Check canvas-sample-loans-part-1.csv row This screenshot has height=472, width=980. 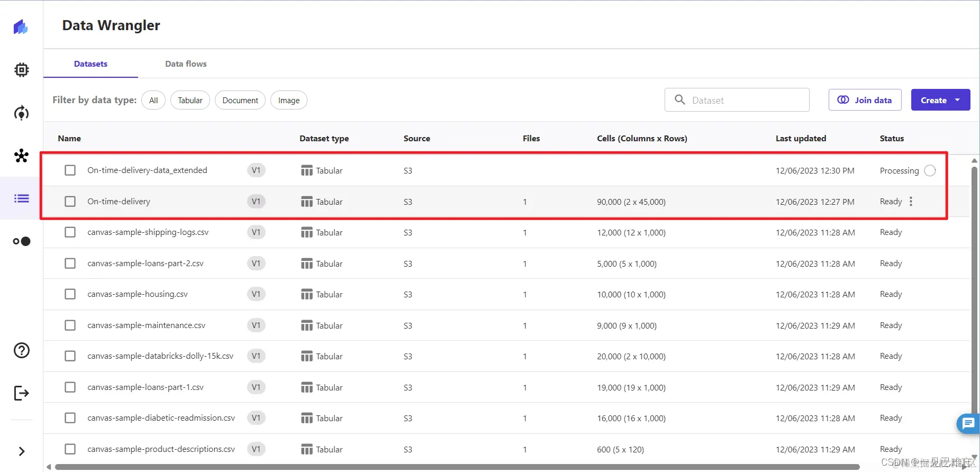click(70, 387)
